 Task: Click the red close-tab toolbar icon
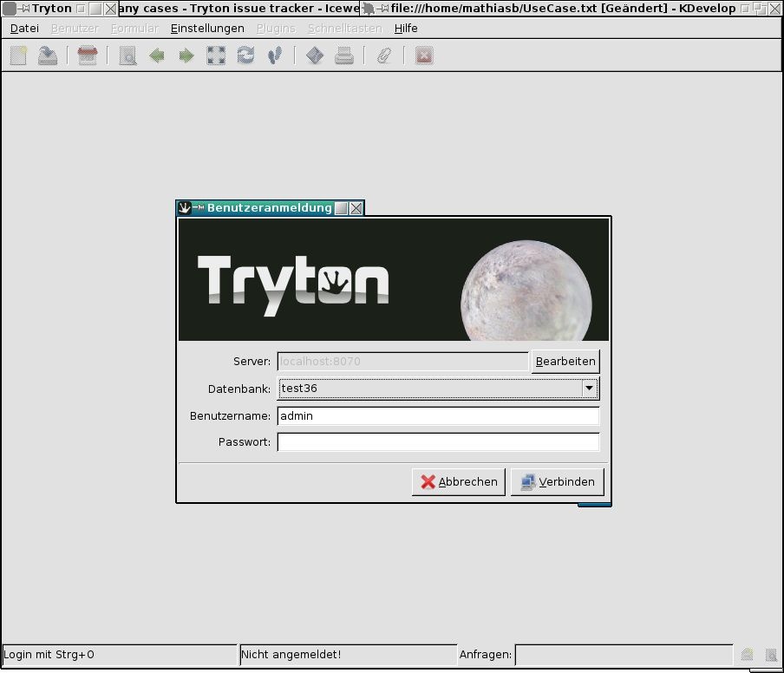click(423, 56)
